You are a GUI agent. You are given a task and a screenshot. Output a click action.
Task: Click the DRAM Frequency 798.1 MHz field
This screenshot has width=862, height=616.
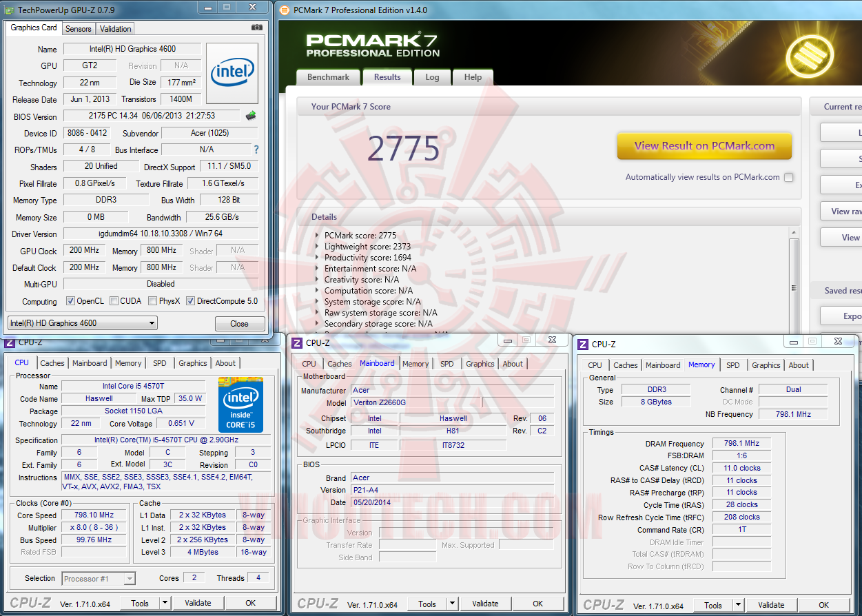click(741, 444)
